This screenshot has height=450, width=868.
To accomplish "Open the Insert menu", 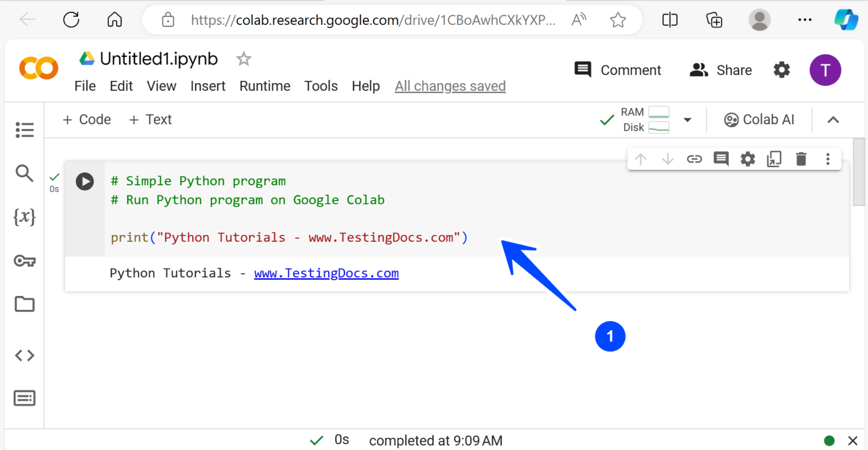I will click(207, 86).
